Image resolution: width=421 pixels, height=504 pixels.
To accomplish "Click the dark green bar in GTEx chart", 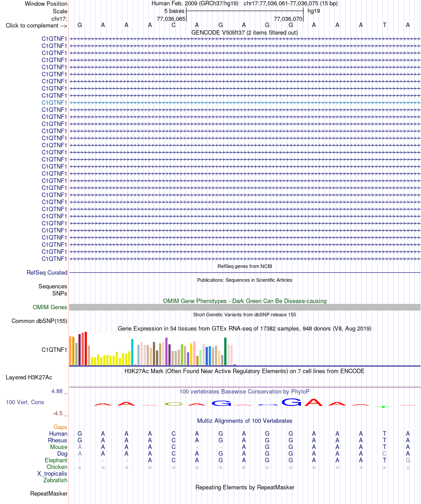I will [x=226, y=351].
